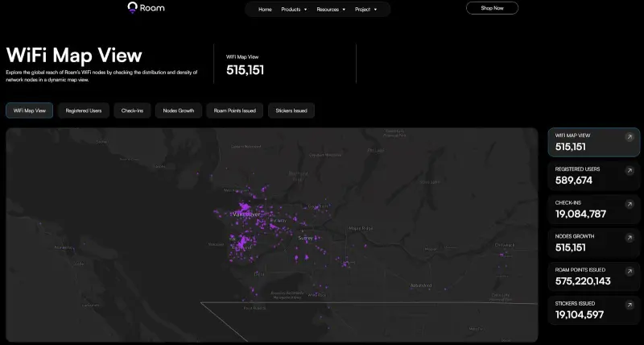Open the Roam Points Issued tab

coord(234,110)
